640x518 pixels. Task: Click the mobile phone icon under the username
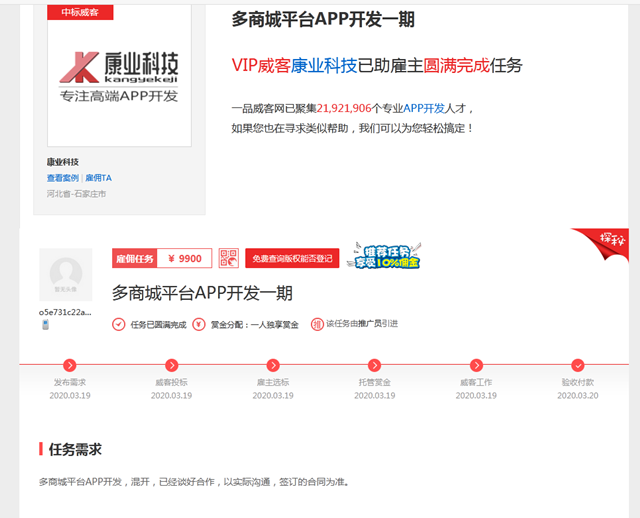(x=45, y=325)
